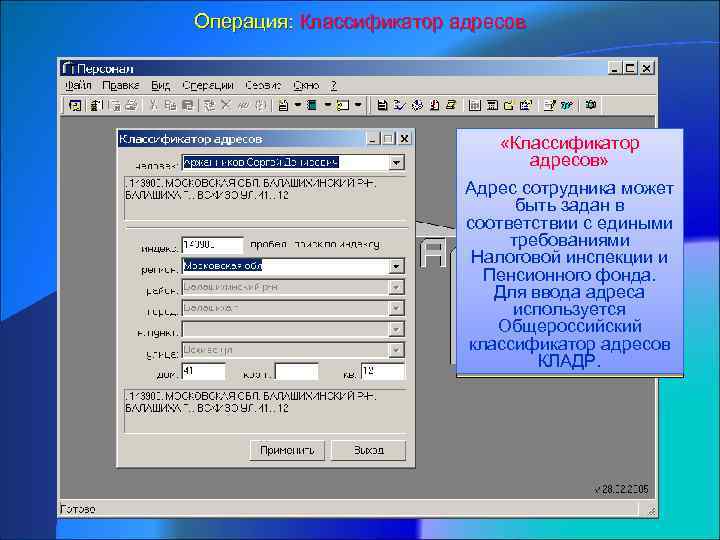Maximize the Персонал main window
Viewport: 720px width, 540px height.
(630, 68)
